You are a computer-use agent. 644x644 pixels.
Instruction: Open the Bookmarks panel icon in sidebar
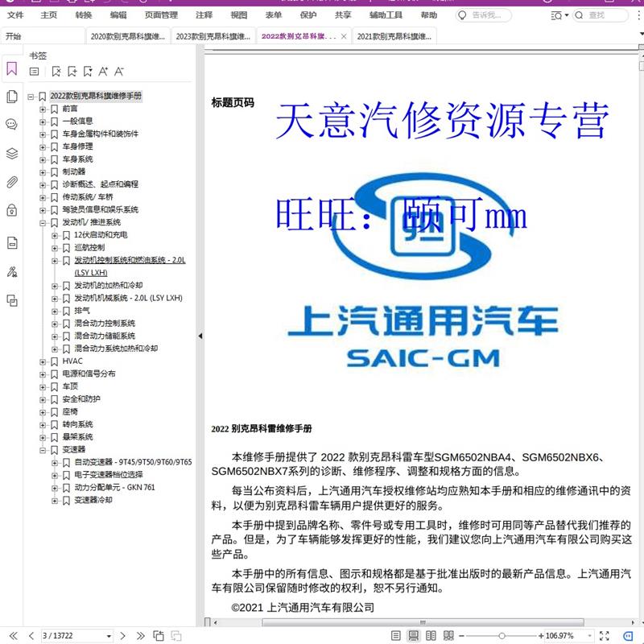(12, 68)
